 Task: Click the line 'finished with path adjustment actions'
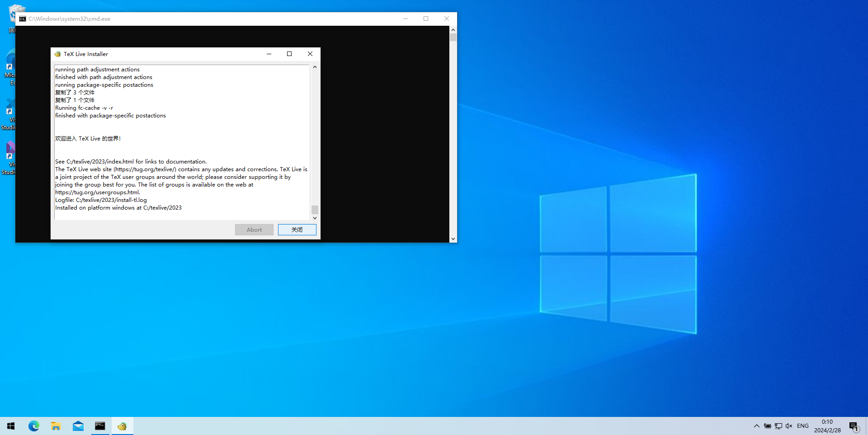click(x=104, y=77)
